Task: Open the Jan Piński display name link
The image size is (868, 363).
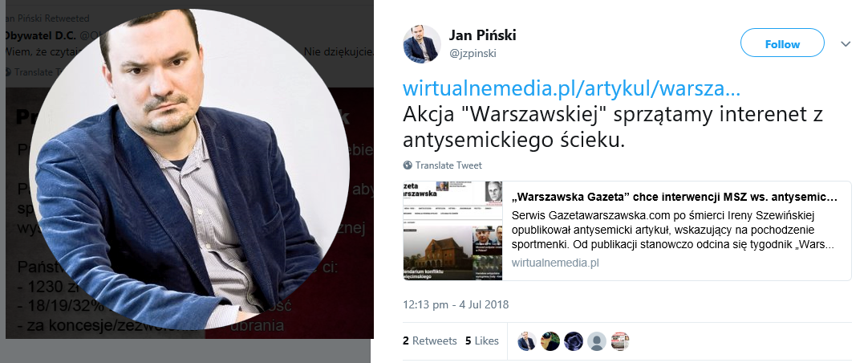Action: (482, 35)
